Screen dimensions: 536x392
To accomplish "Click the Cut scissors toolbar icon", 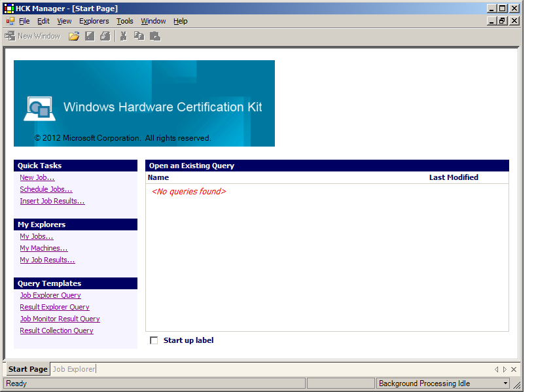I will pos(123,36).
